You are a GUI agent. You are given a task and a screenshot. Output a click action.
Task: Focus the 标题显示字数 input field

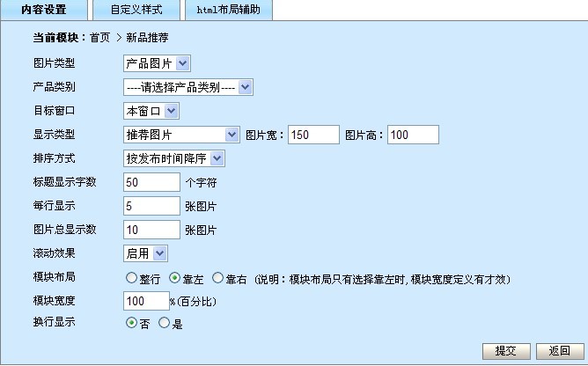(x=151, y=182)
